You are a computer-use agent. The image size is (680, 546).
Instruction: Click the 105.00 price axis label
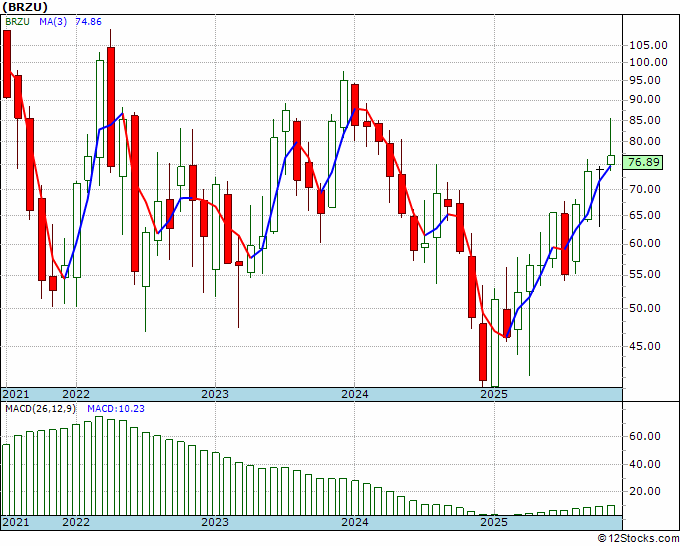pos(648,45)
